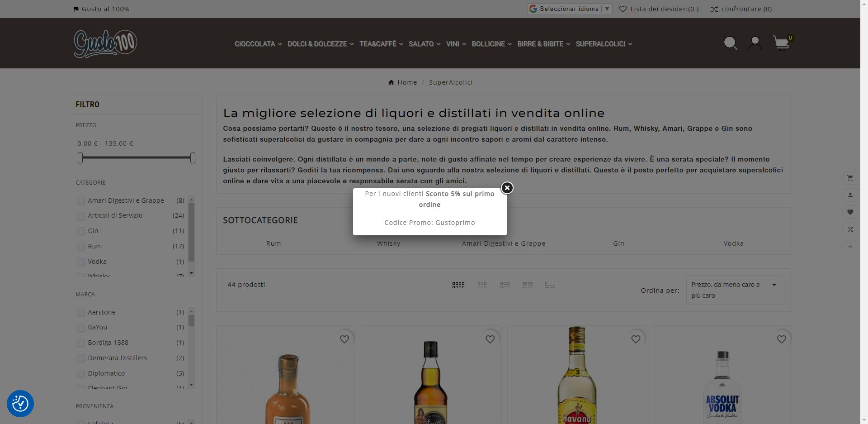
Task: Open the Amari Digestivi e Grappe subcategory
Action: click(x=504, y=243)
